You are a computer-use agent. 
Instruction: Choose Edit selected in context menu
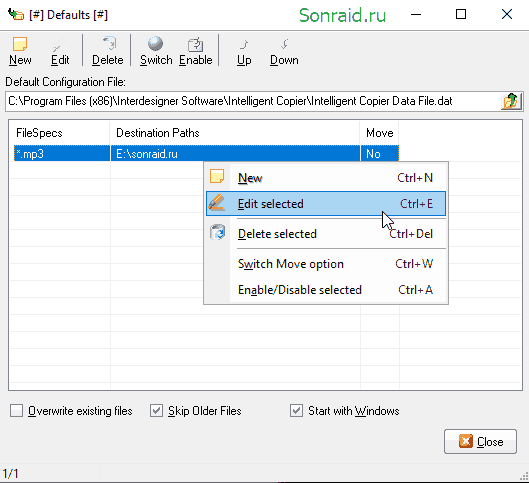(326, 204)
